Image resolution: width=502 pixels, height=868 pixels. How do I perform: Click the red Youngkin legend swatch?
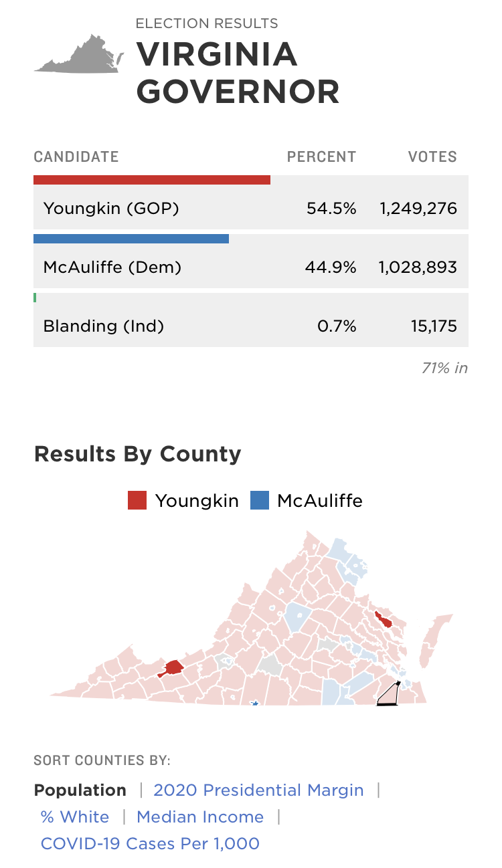[137, 500]
